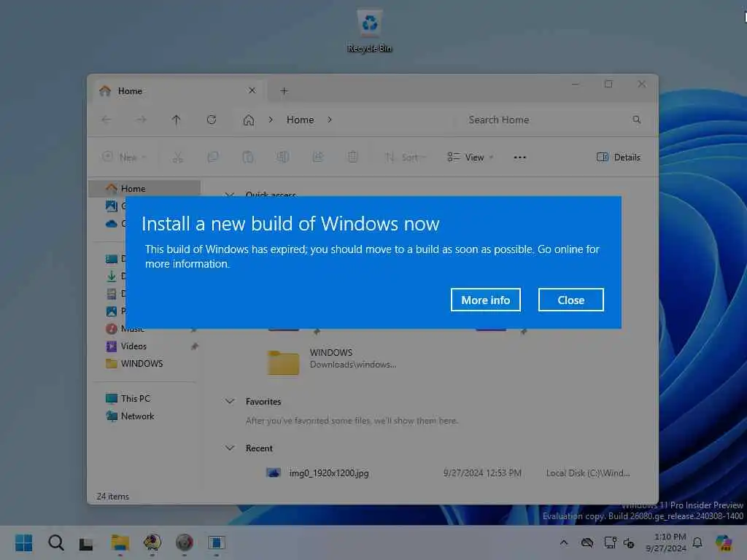Open Task View on taskbar
Screen dimensions: 747x560
(86, 543)
